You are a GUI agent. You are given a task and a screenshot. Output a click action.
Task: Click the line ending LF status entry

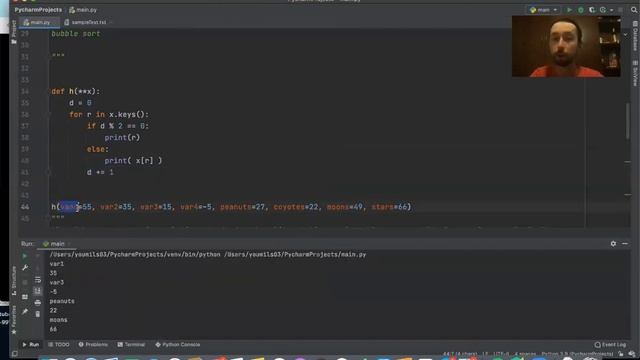coord(485,354)
